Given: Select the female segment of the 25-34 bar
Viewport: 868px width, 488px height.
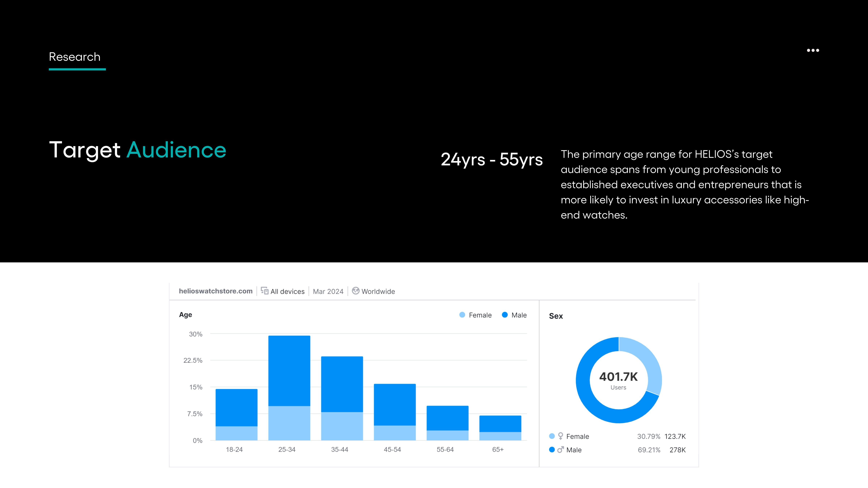Looking at the screenshot, I should point(289,423).
